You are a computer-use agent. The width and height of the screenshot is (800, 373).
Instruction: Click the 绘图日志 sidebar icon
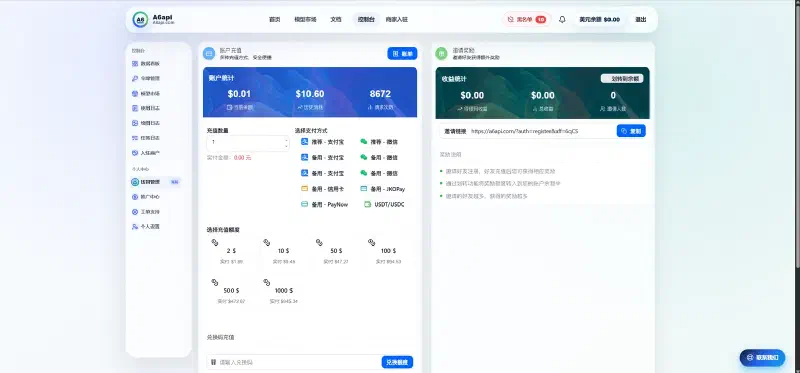click(135, 123)
